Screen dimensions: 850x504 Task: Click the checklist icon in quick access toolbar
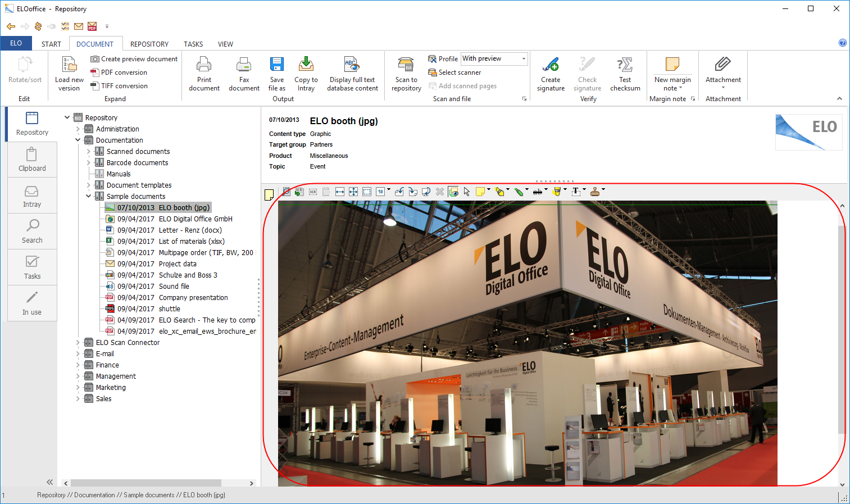pyautogui.click(x=65, y=26)
